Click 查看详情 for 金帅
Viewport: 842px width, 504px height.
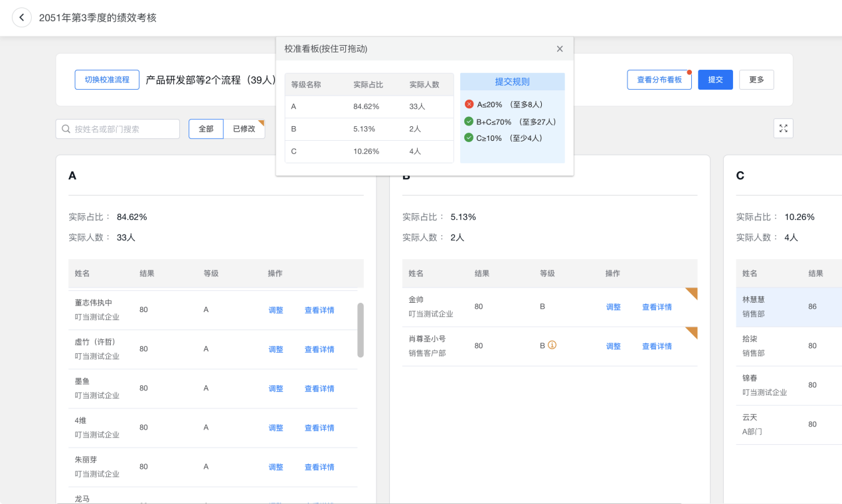tap(657, 307)
